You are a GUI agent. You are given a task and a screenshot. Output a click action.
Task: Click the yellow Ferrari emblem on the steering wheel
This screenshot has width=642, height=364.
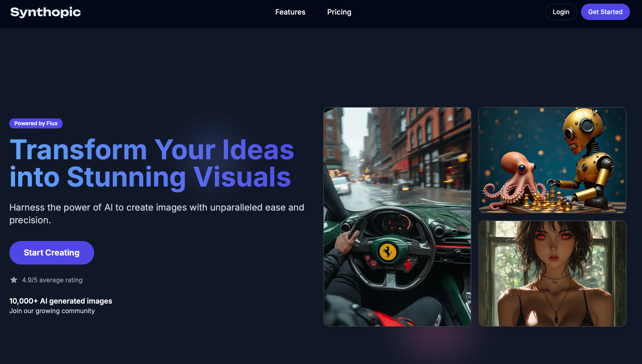[x=388, y=252]
